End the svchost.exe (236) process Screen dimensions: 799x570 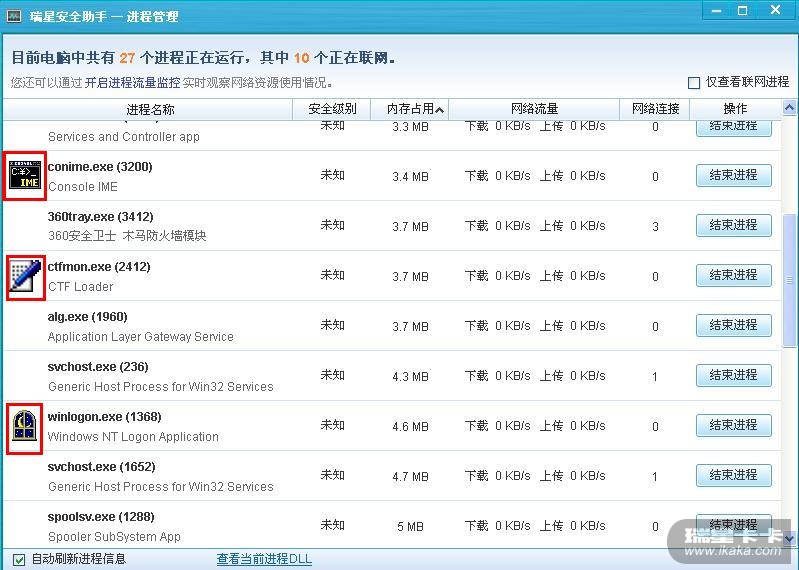point(734,375)
